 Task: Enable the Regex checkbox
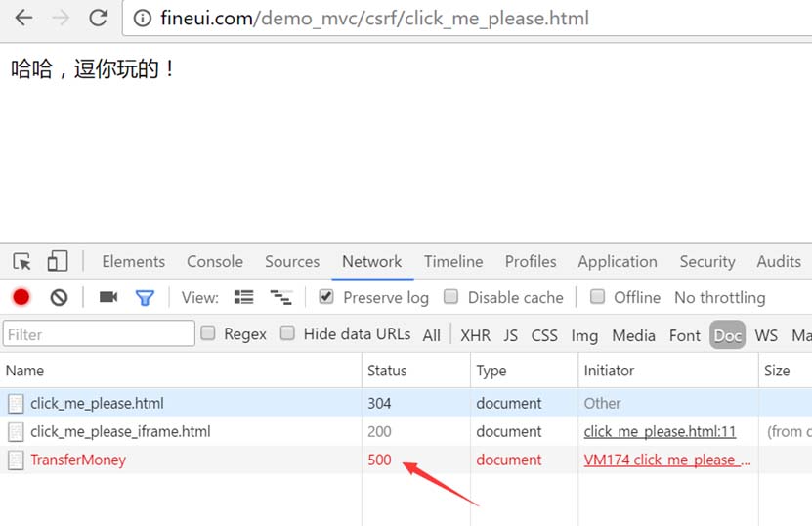click(x=208, y=332)
